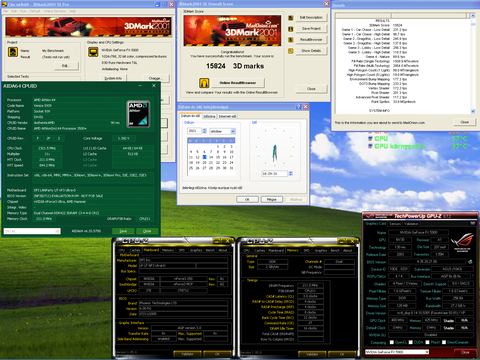
Task: Click Validate in right CPU-Z window
Action: tap(312, 354)
